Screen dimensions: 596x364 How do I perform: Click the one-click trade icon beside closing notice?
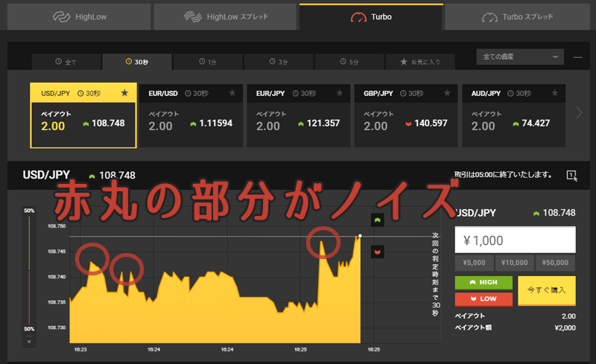pyautogui.click(x=571, y=175)
